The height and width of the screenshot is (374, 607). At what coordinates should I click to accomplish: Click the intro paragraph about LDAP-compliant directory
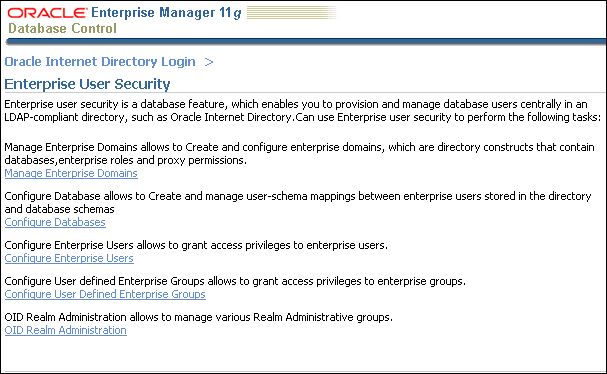point(302,111)
